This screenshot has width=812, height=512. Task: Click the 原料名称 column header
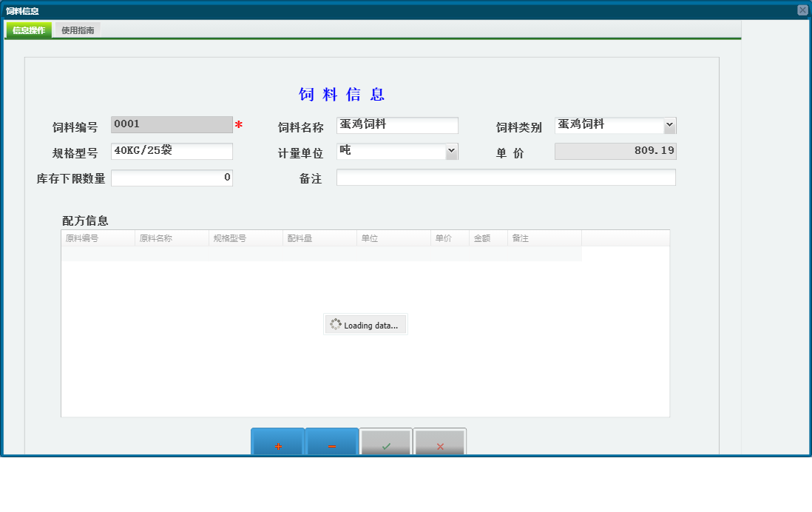click(x=172, y=238)
